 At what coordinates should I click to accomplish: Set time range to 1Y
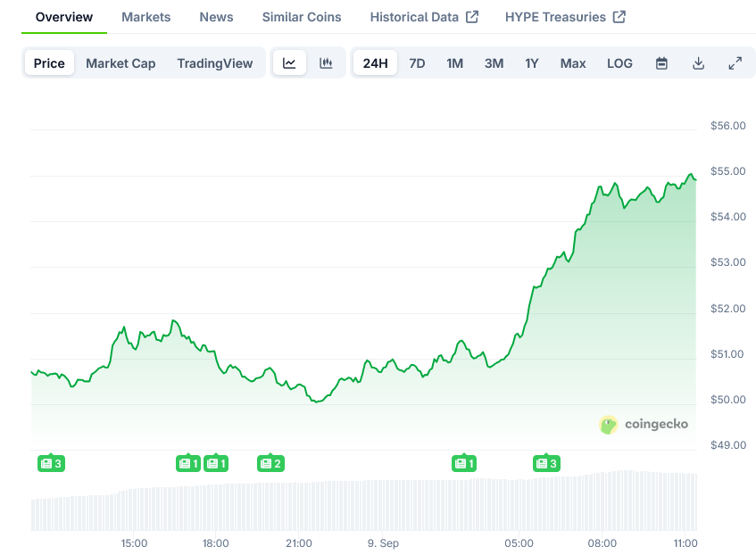(x=532, y=63)
